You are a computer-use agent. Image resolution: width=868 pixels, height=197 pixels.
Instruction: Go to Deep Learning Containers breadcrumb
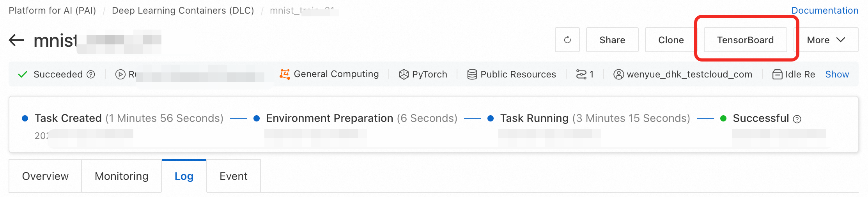pos(183,11)
